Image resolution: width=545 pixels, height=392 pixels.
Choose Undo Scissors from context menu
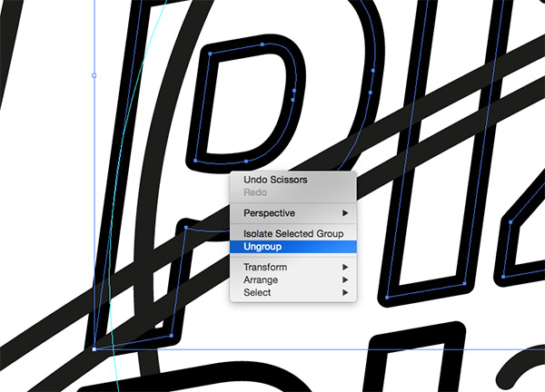[x=293, y=180]
